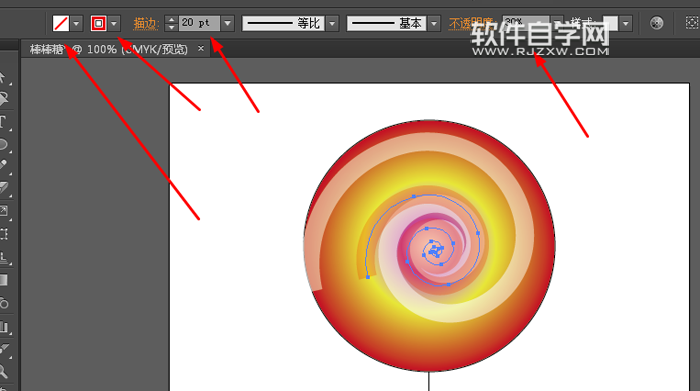Activate the Gradient tool
700x391 pixels.
pyautogui.click(x=4, y=280)
